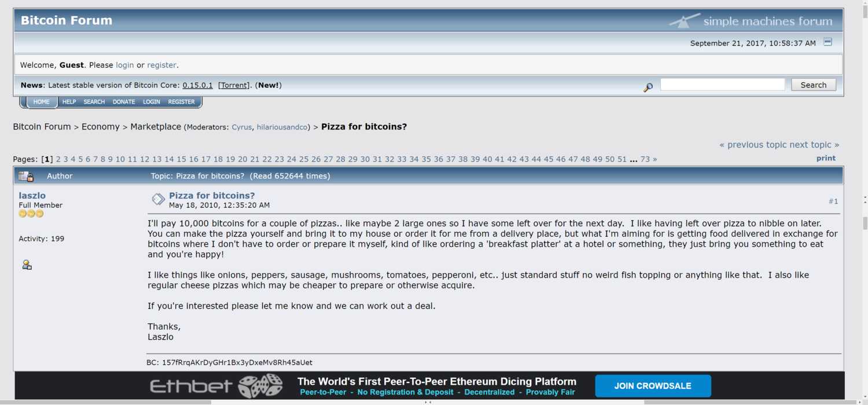Screen dimensions: 868x405
Task: Click the Bitcoin Forum header title
Action: point(67,20)
